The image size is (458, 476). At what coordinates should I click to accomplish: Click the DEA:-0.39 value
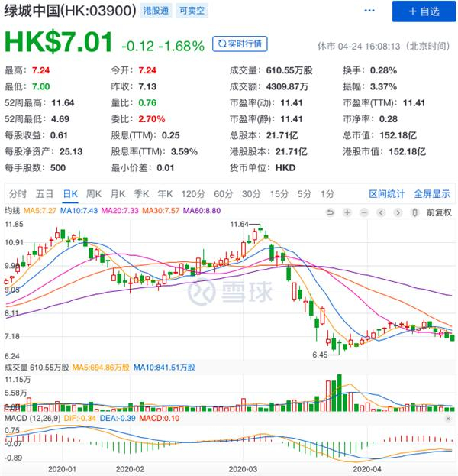[118, 419]
